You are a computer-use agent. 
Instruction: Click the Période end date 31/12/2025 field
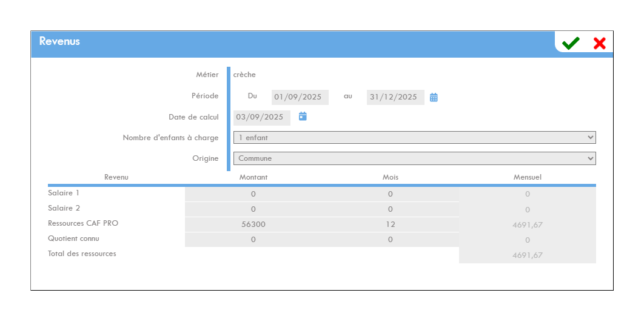[x=395, y=97]
